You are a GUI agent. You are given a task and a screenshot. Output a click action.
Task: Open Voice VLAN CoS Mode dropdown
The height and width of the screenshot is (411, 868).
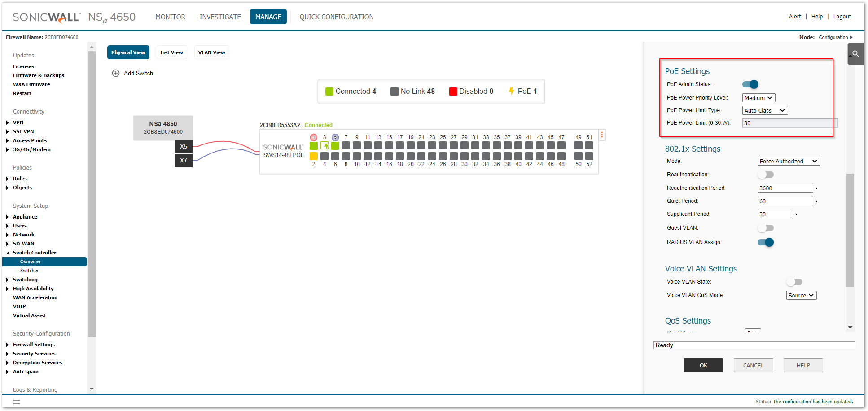[x=802, y=295]
